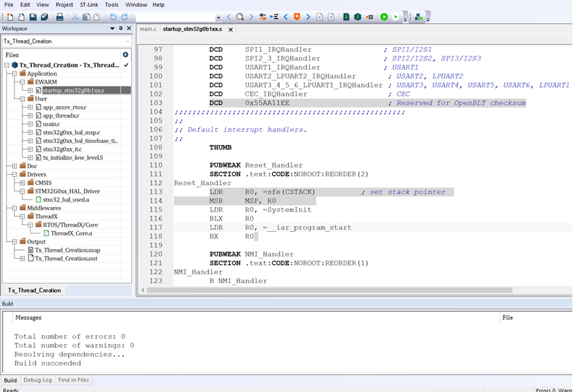Viewport: 573px width, 392px height.
Task: Click the File column header
Action: click(x=536, y=317)
